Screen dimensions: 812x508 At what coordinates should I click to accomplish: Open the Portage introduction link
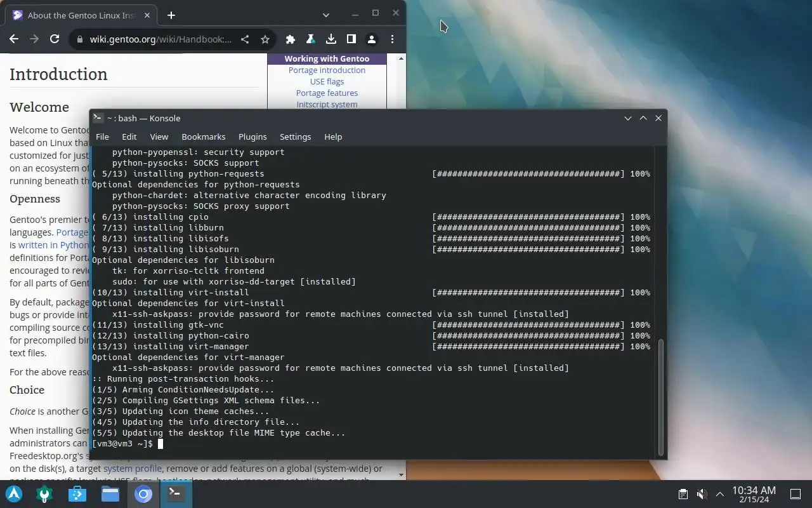(x=327, y=70)
